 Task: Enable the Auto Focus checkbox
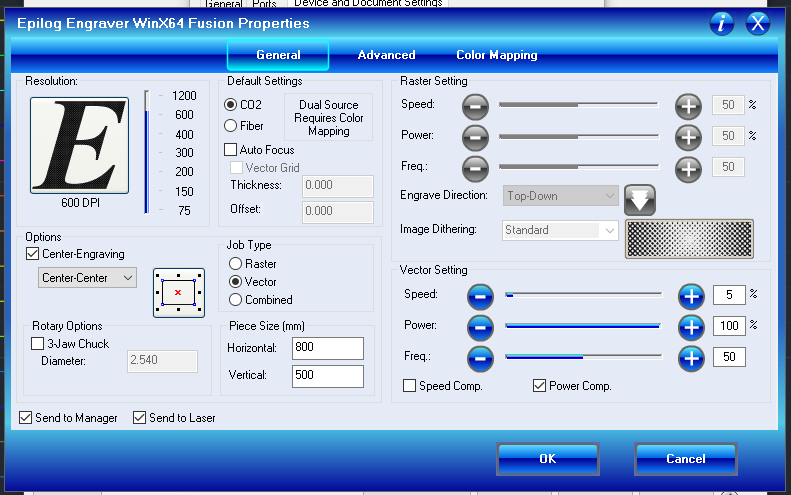(x=231, y=150)
